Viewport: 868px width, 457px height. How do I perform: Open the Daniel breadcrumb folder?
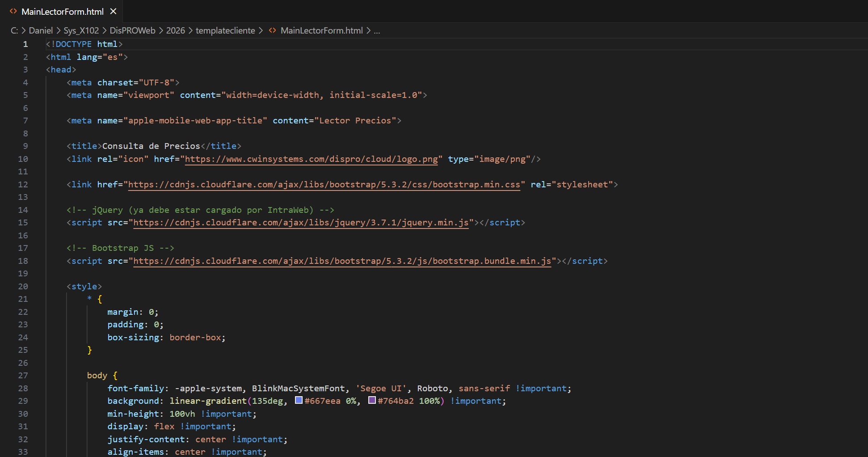click(41, 30)
